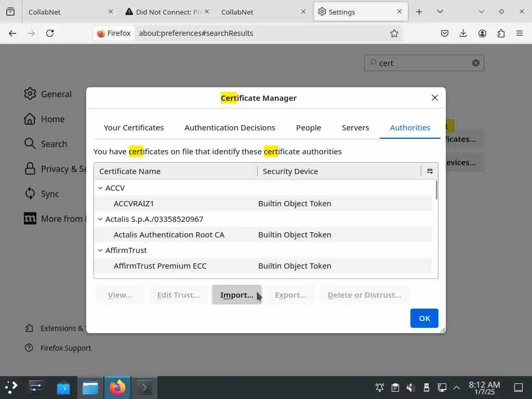Image resolution: width=532 pixels, height=399 pixels.
Task: Select the ACCVRAIZ1 certificate row
Action: (x=263, y=204)
